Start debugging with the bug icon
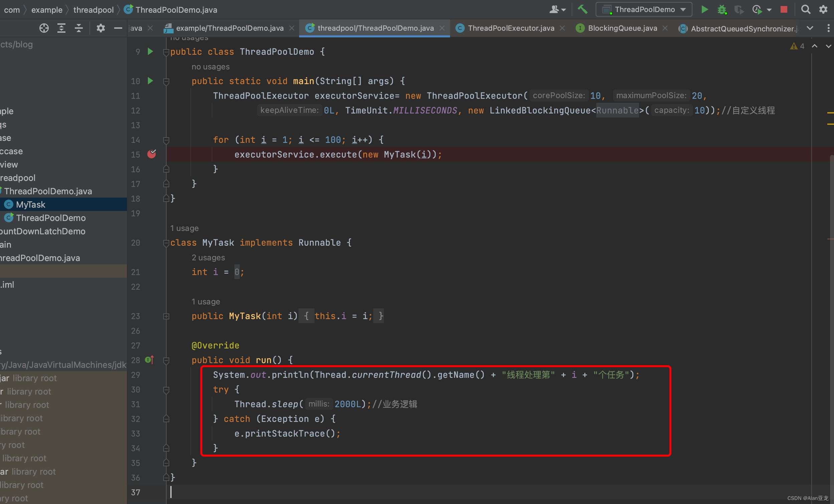The height and width of the screenshot is (504, 834). [721, 9]
